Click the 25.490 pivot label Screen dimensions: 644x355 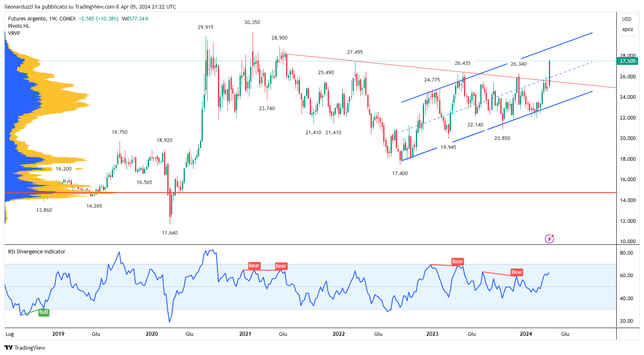click(x=326, y=73)
